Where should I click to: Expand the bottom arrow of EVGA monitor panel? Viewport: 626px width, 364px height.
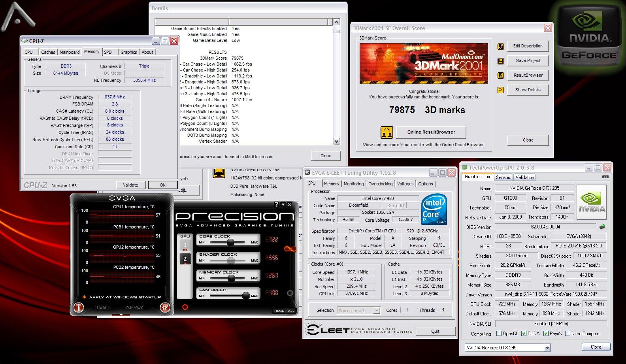[x=121, y=315]
